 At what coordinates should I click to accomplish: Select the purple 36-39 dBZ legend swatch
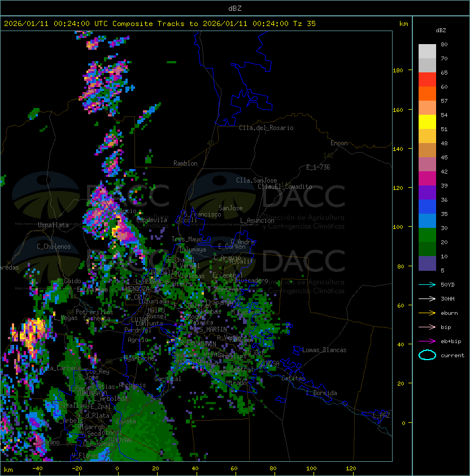(427, 193)
